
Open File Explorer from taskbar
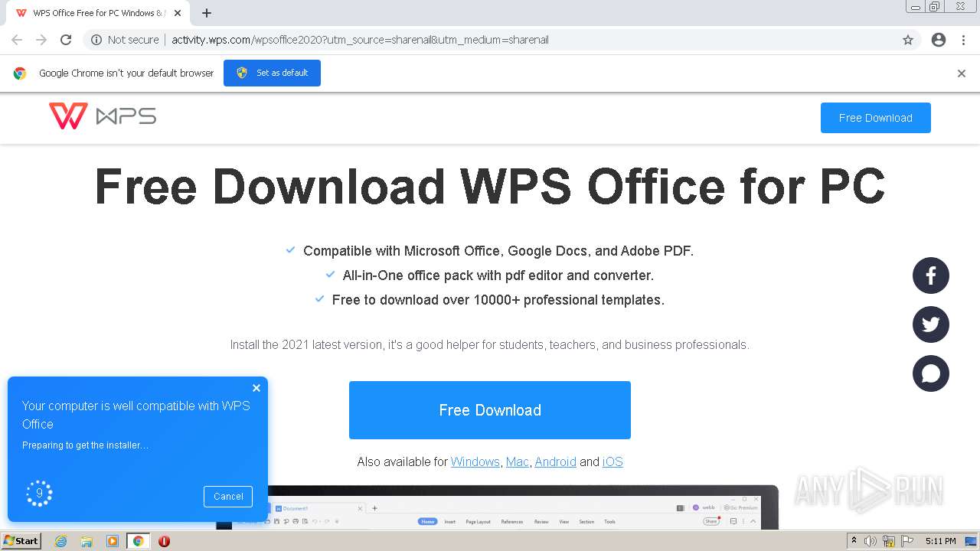(x=87, y=541)
